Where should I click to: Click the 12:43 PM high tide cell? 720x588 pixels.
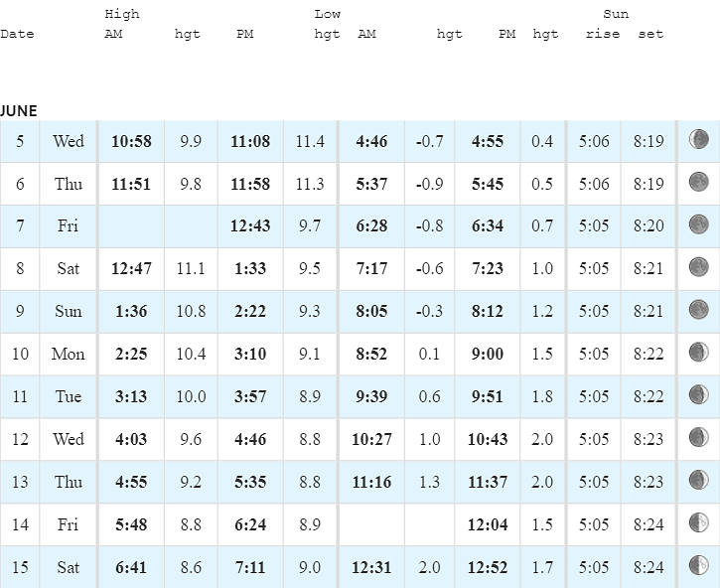250,226
